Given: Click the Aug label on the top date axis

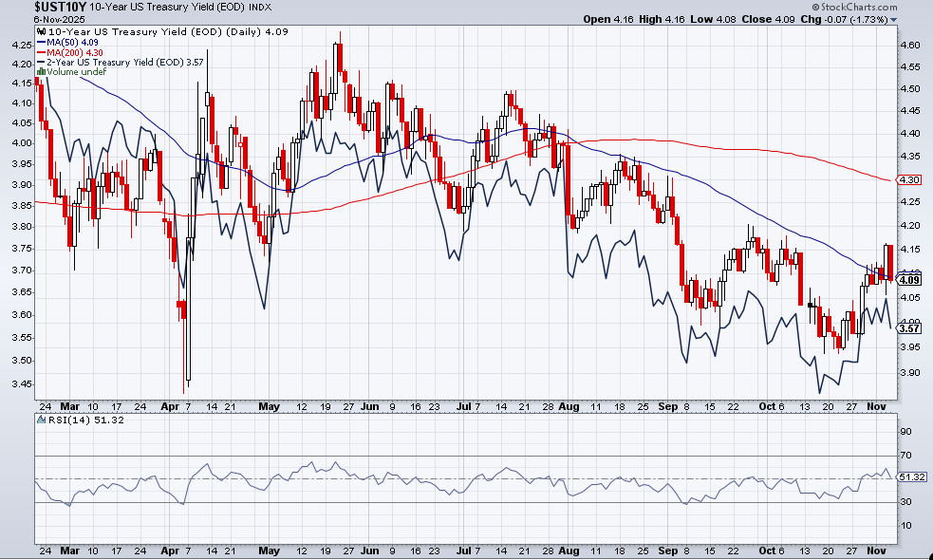Looking at the screenshot, I should (x=569, y=406).
